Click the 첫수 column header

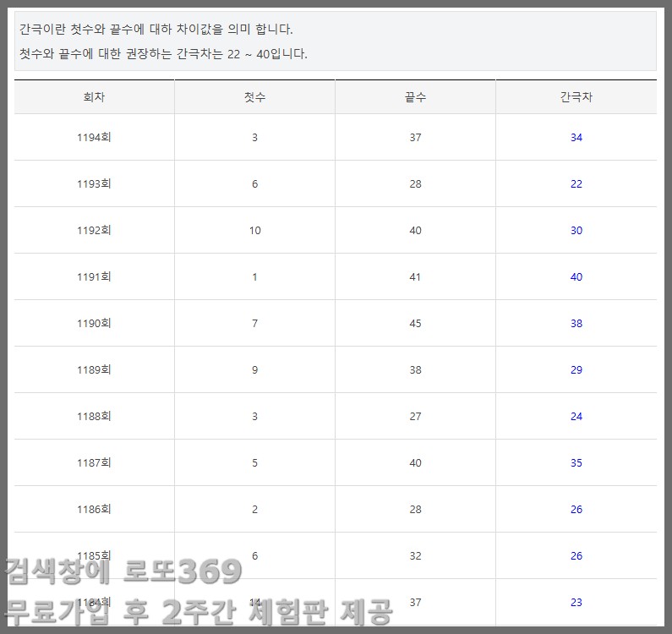coord(254,97)
